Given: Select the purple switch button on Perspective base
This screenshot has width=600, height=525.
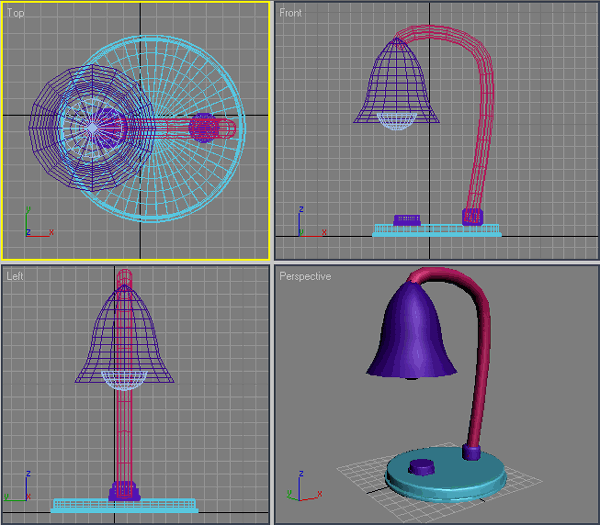Looking at the screenshot, I should click(x=421, y=467).
